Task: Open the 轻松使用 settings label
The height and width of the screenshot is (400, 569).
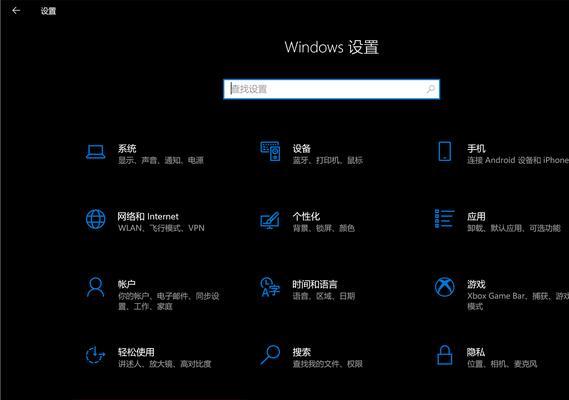Action: click(x=136, y=352)
